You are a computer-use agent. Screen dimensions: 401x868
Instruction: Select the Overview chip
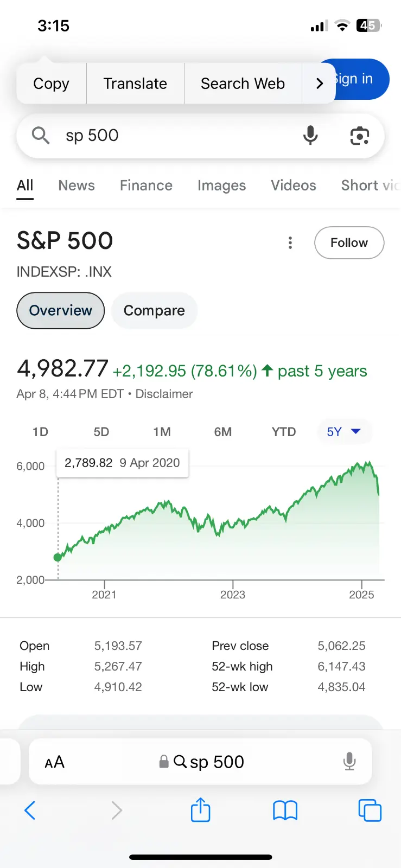tap(60, 310)
